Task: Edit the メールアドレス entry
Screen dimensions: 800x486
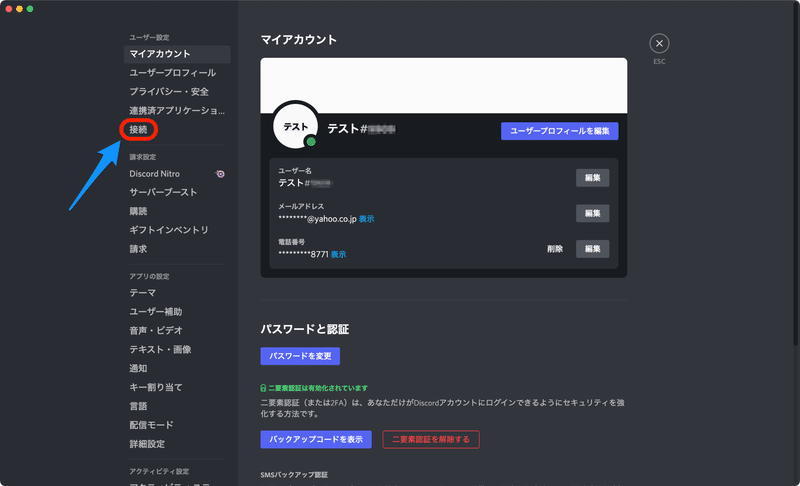Action: click(x=592, y=213)
